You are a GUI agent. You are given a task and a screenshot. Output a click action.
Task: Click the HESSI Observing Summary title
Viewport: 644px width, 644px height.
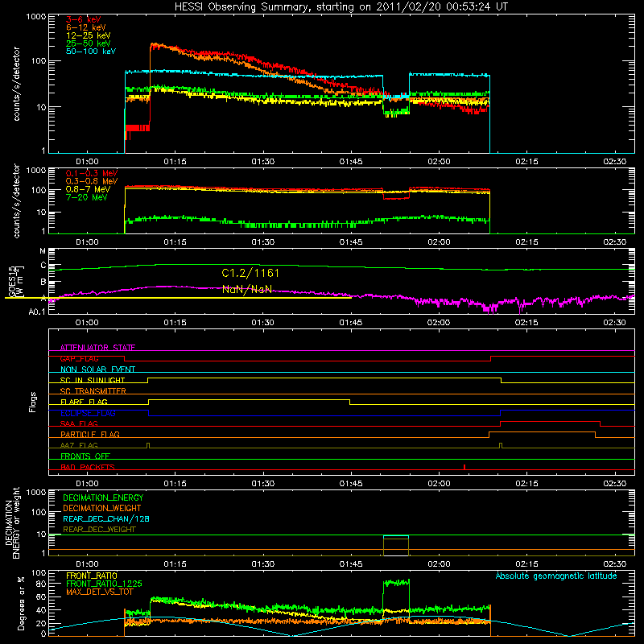click(341, 6)
